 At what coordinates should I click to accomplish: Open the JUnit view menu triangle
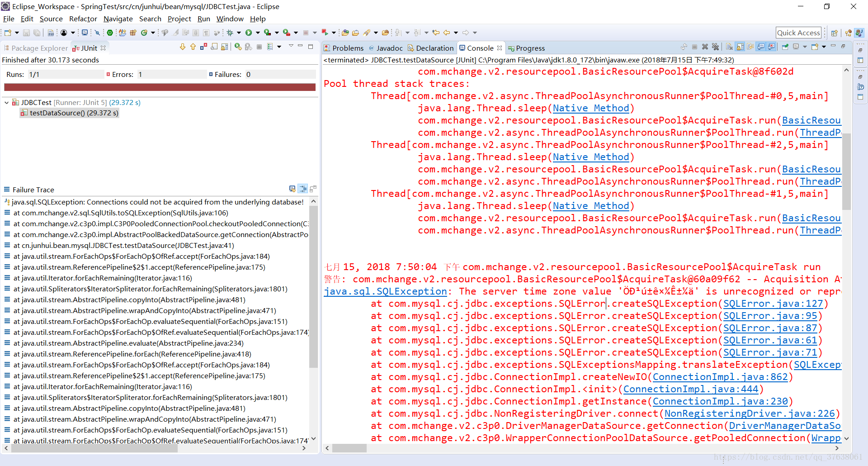coord(291,46)
